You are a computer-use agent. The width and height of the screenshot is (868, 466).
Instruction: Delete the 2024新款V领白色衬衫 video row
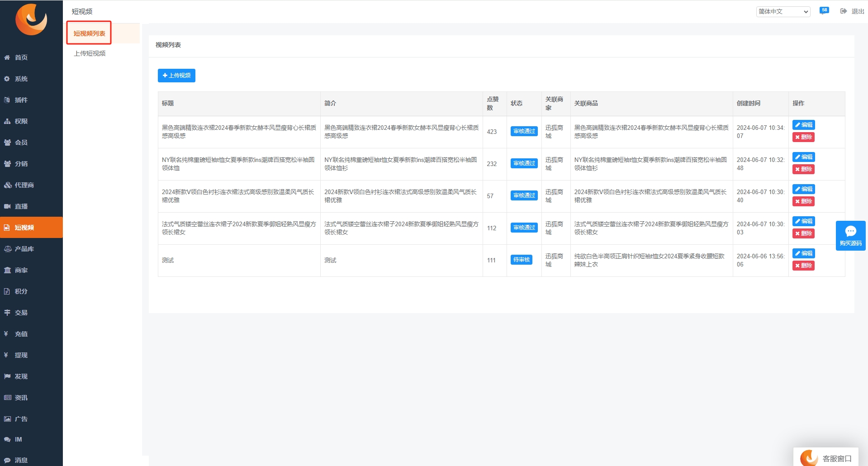pos(804,201)
